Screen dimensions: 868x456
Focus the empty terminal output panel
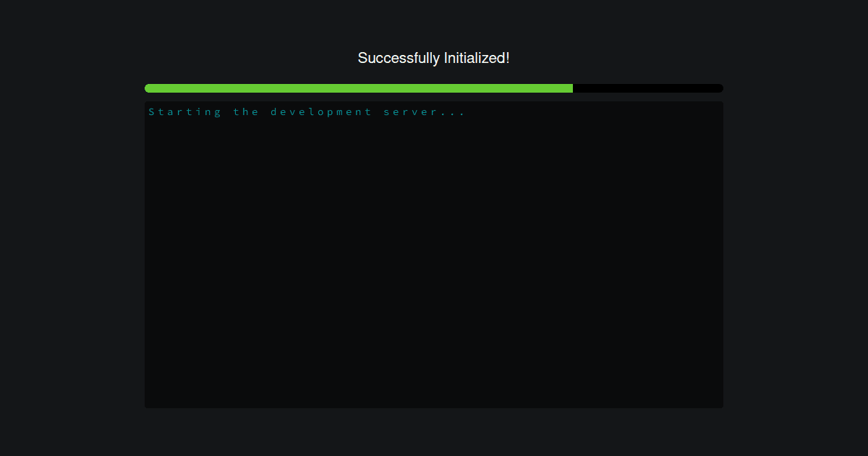pos(434,255)
